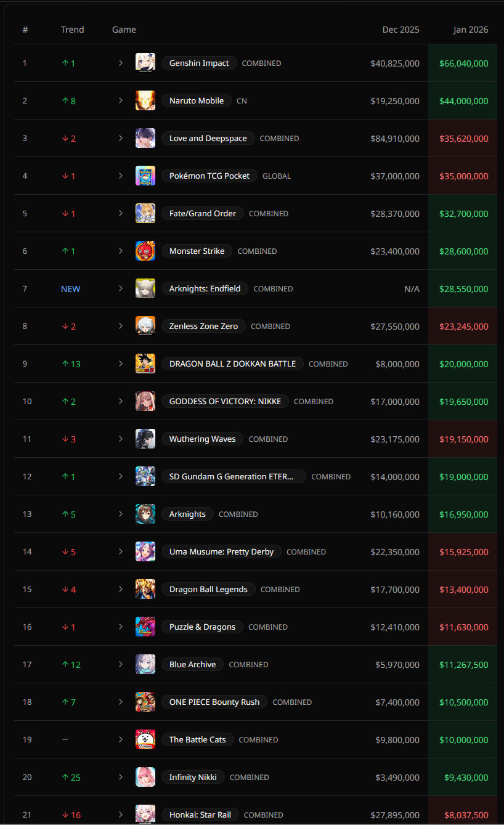This screenshot has height=825, width=504.
Task: Click the $66,040,000 Jan 2026 value
Action: (464, 63)
